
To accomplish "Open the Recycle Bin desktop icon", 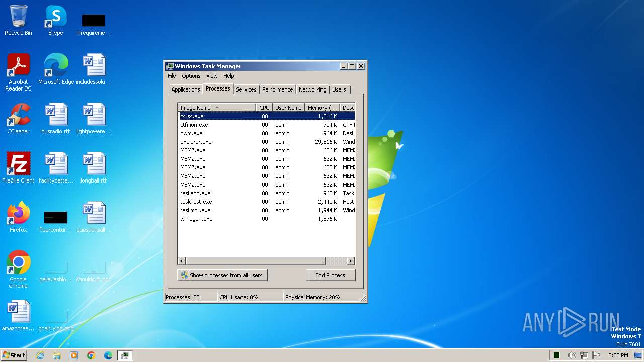I will click(18, 20).
